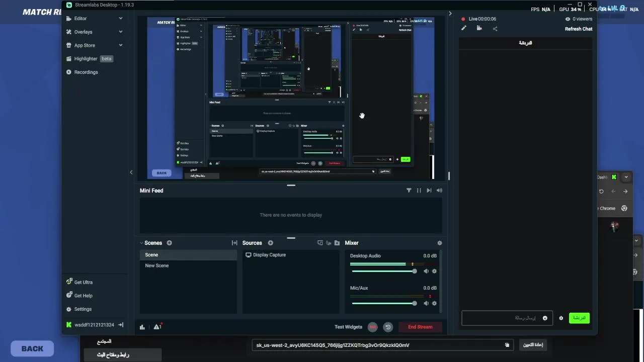644x362 pixels.
Task: Copy the stream key in background window
Action: point(507,345)
